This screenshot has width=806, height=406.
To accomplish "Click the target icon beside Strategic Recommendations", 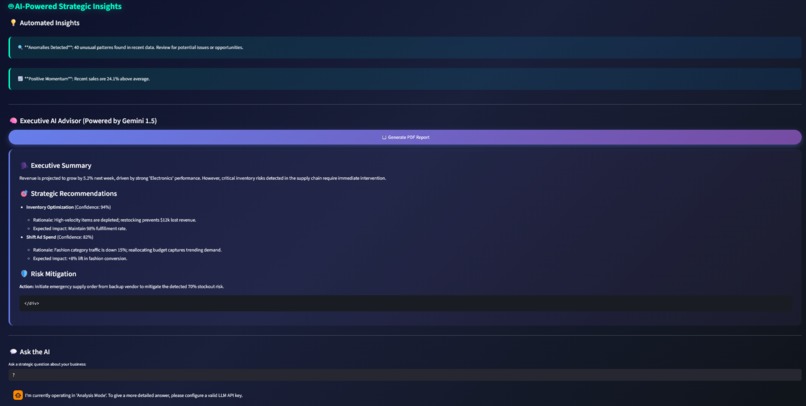I will 24,194.
